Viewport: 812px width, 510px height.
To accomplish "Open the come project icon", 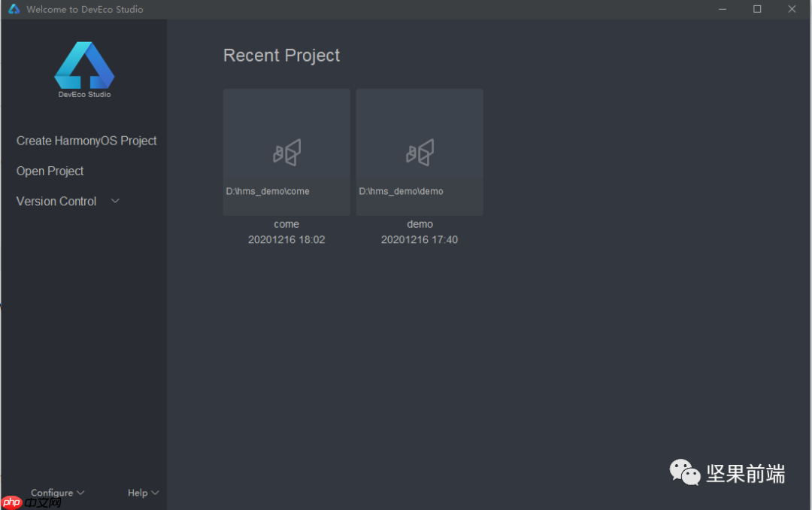I will [x=287, y=153].
